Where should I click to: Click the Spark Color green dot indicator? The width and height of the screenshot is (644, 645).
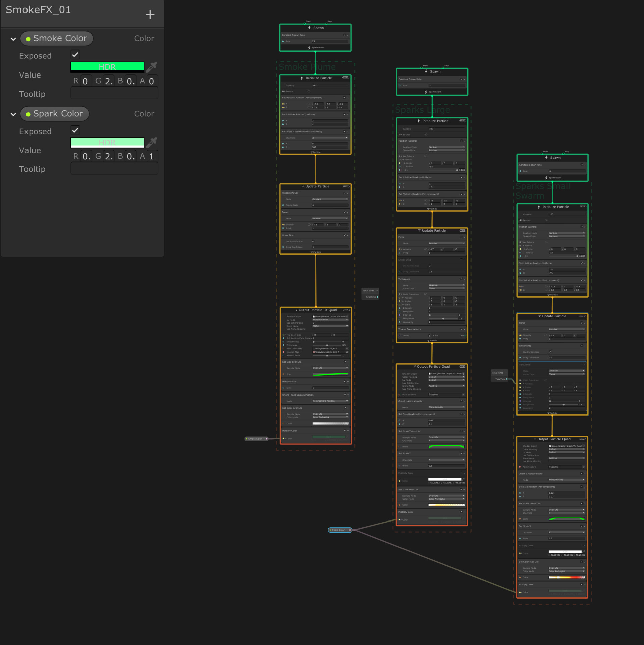(28, 114)
